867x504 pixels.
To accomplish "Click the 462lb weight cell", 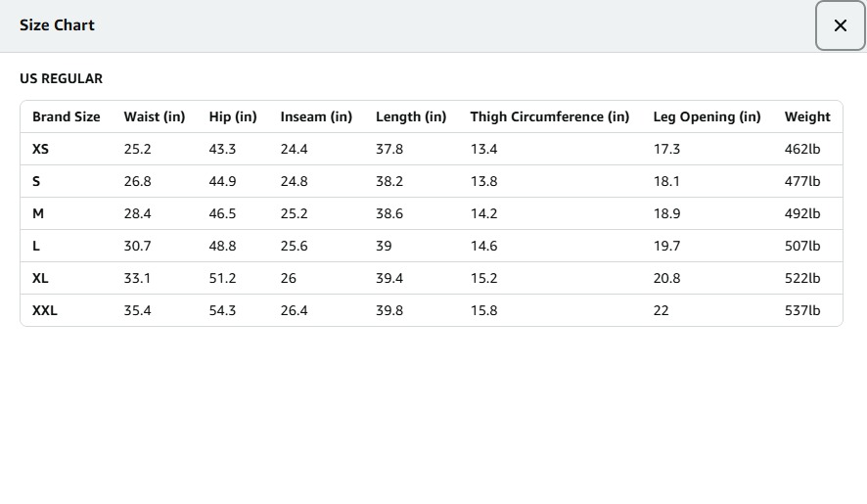I will click(802, 149).
